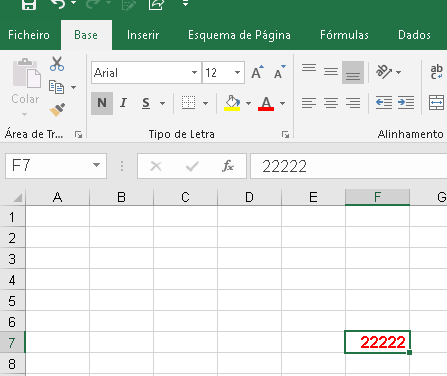The image size is (447, 376).
Task: Undo the last action
Action: [x=57, y=4]
